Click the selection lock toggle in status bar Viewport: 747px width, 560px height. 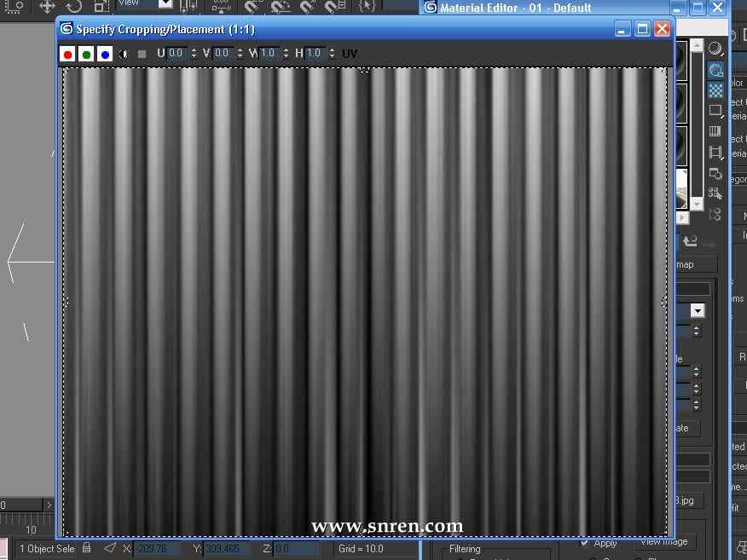tap(87, 547)
